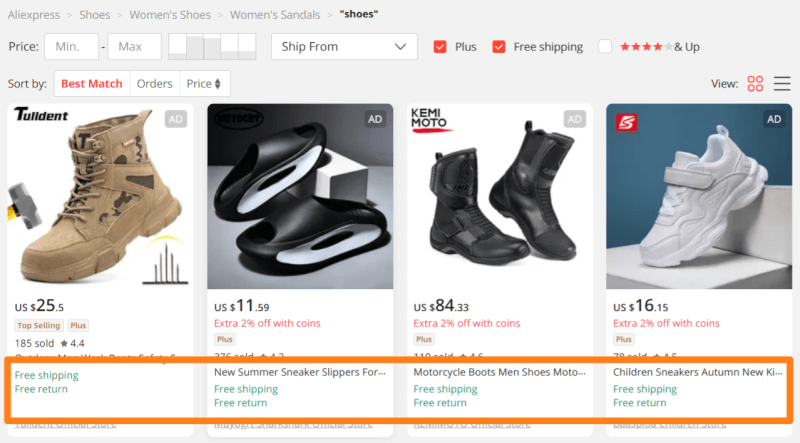Screen dimensions: 800x443
Task: Open Women's Shoes breadcrumb
Action: (170, 15)
